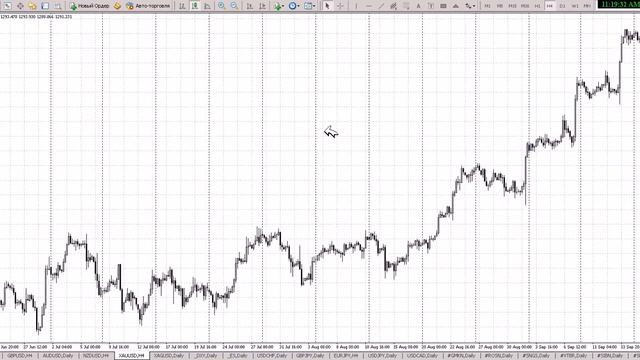This screenshot has height=360, width=640.
Task: Select the trendline drawing tool
Action: click(x=381, y=6)
